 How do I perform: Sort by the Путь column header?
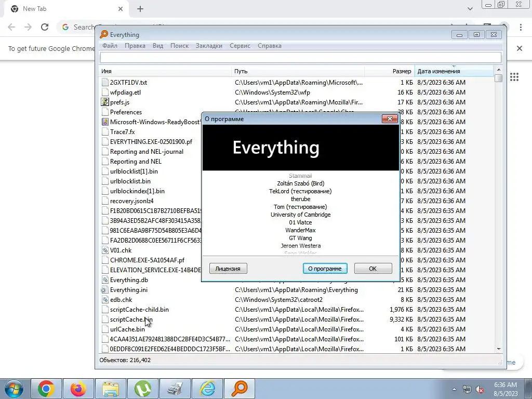point(298,71)
